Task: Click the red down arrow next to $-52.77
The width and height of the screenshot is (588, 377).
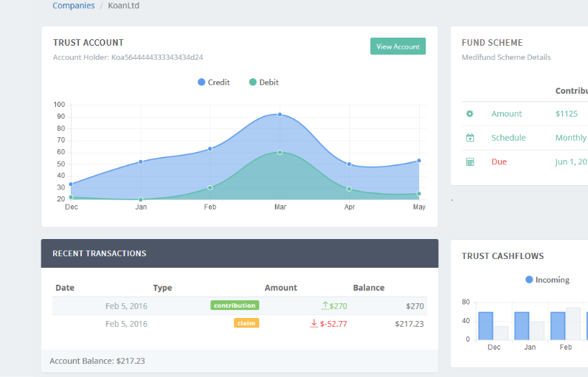Action: click(314, 323)
